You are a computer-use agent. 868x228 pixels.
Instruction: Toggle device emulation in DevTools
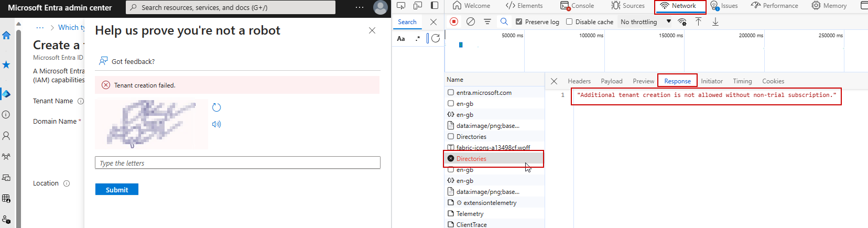coord(418,6)
